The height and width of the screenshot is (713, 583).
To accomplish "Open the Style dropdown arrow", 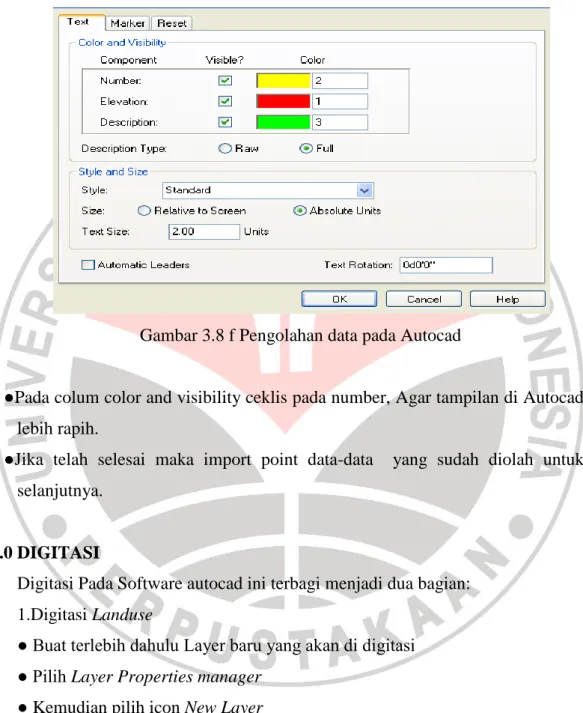I will point(365,191).
